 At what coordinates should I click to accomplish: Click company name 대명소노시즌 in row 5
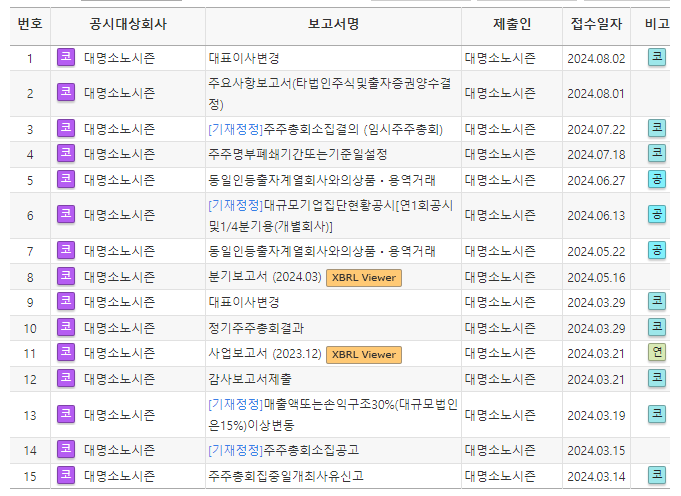[x=119, y=180]
